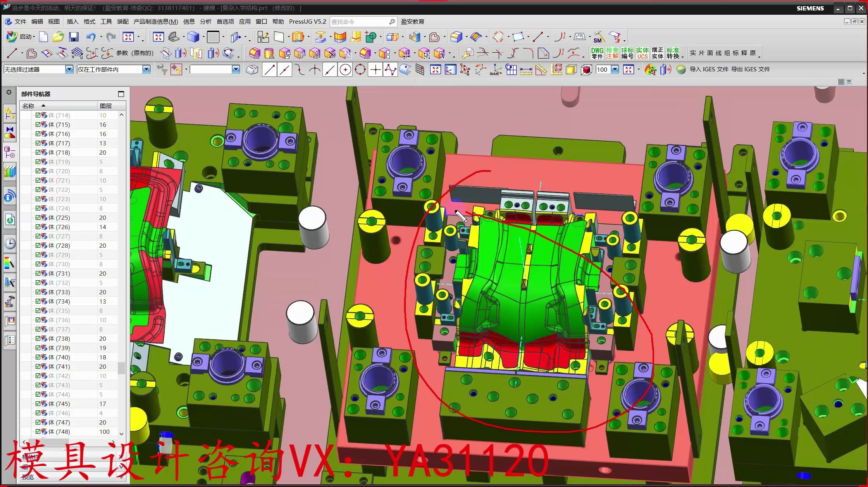The height and width of the screenshot is (487, 868).
Task: Open the 分析 menu
Action: (205, 21)
